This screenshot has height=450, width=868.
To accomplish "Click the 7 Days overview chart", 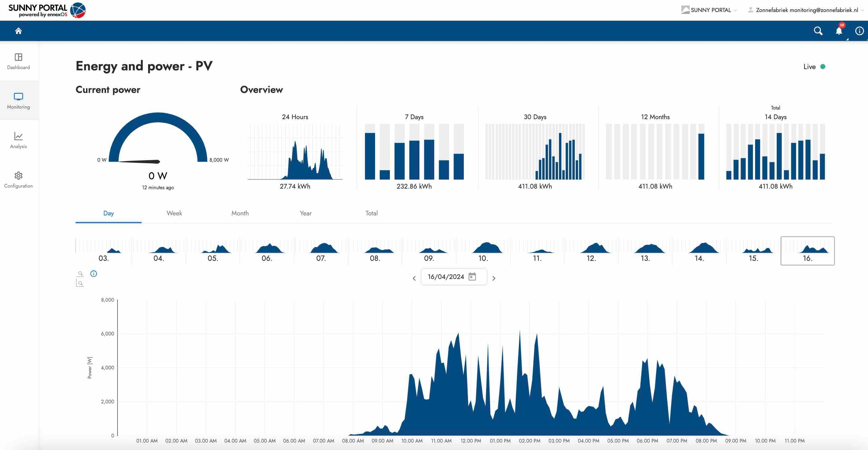I will (x=414, y=152).
